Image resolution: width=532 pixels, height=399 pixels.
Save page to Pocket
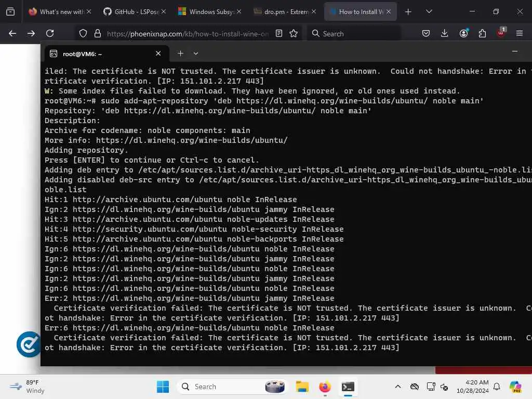pos(426,33)
